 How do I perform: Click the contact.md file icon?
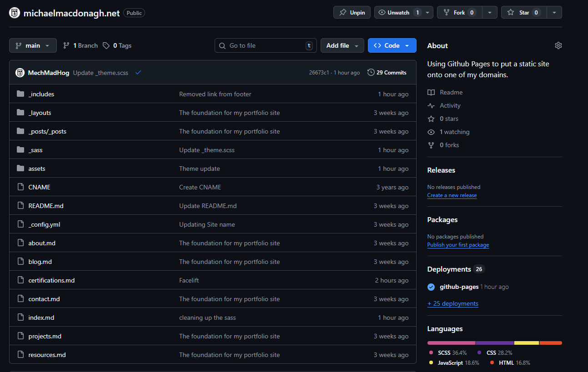point(20,299)
